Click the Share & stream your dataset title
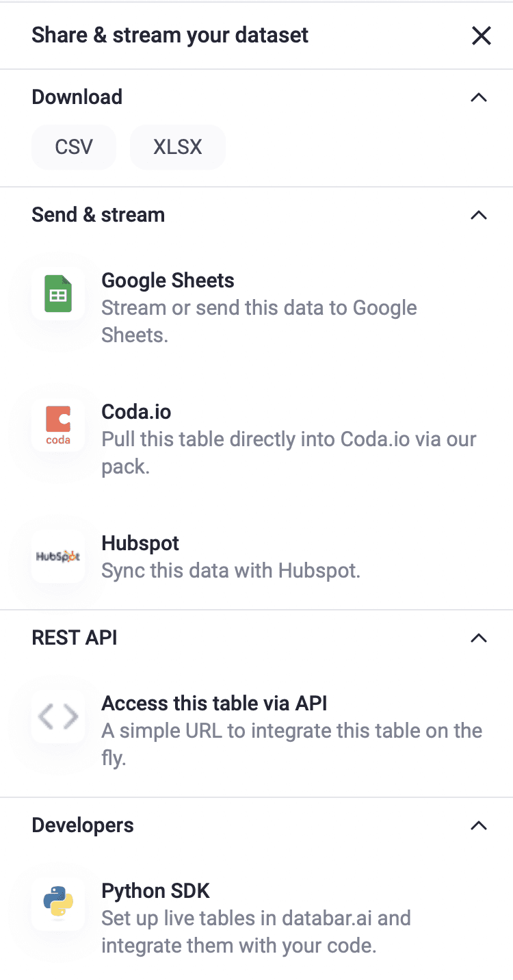Screen dimensions: 513x980 coord(170,35)
